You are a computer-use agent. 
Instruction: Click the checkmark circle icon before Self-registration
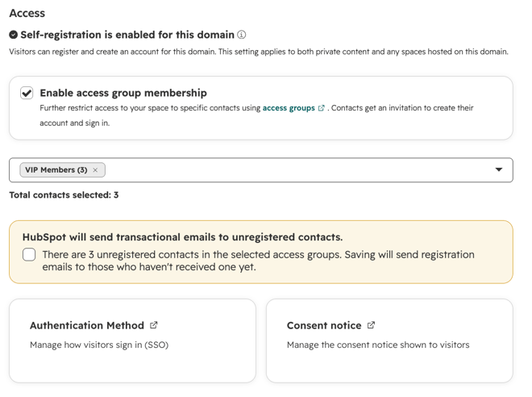[x=13, y=35]
